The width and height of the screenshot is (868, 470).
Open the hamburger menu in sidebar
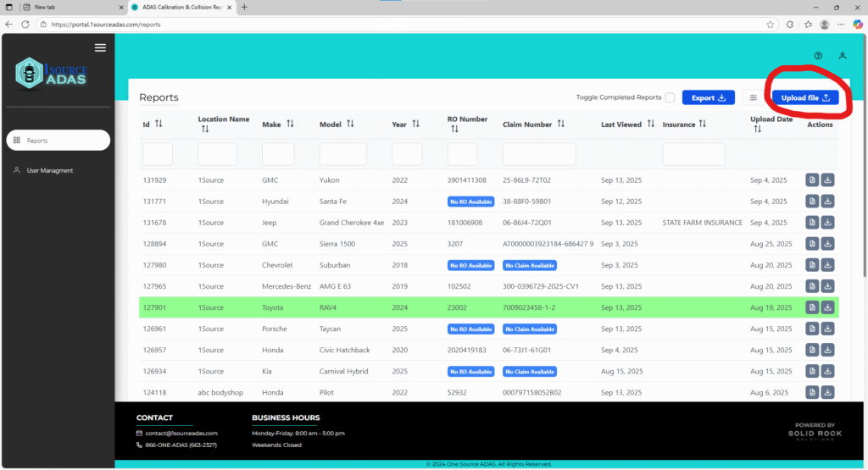click(100, 47)
